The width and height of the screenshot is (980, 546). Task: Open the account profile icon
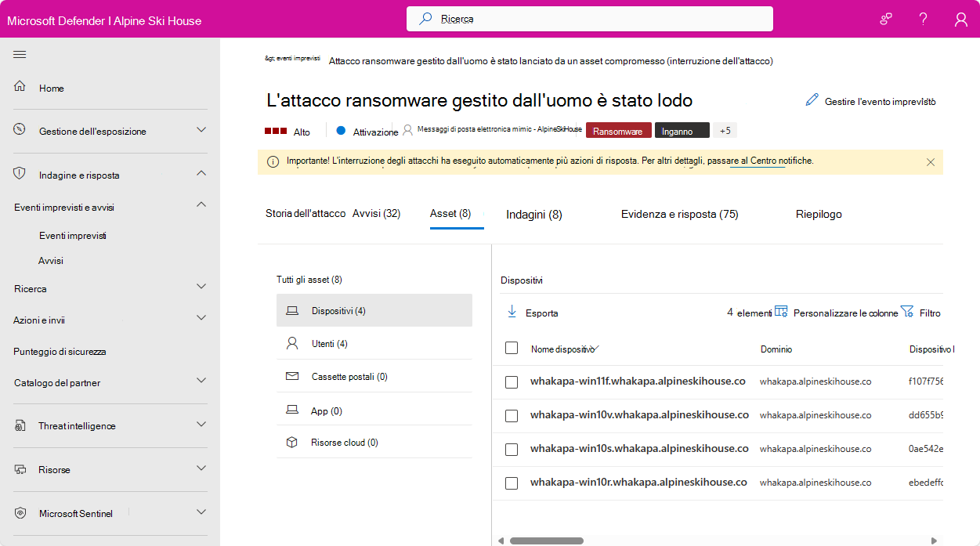point(960,18)
